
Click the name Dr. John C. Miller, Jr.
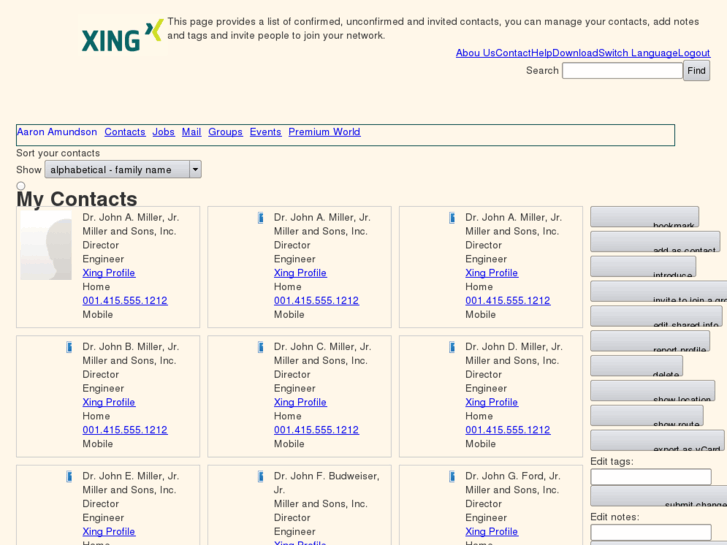[323, 346]
